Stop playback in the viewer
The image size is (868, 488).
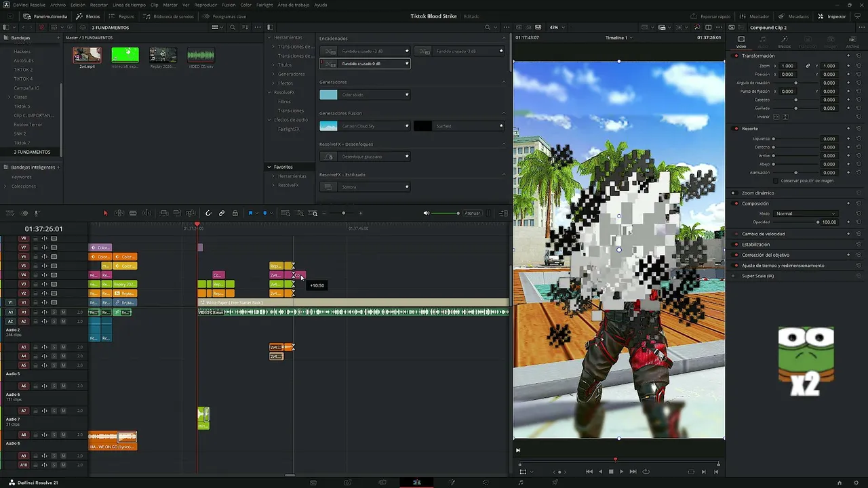coord(611,472)
